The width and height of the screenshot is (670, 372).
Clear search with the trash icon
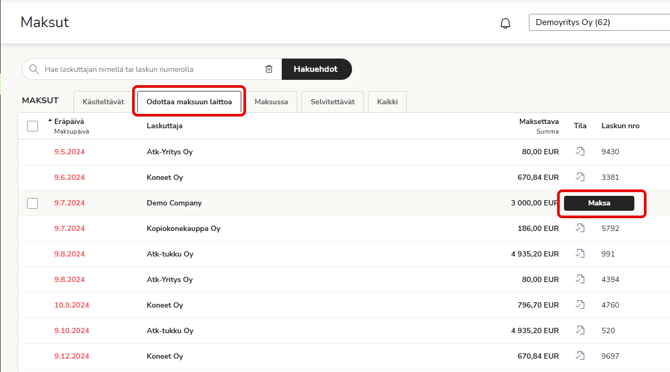(269, 69)
